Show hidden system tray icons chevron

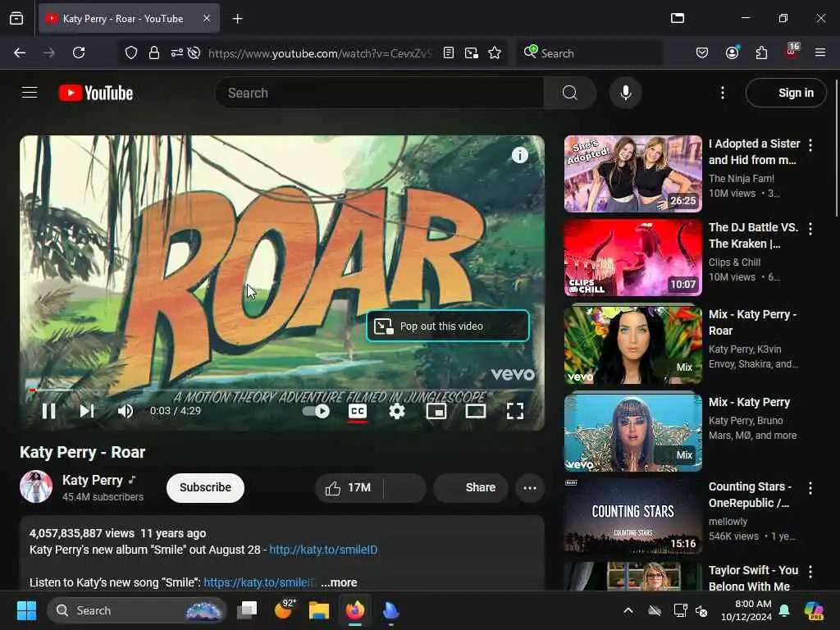click(x=628, y=610)
